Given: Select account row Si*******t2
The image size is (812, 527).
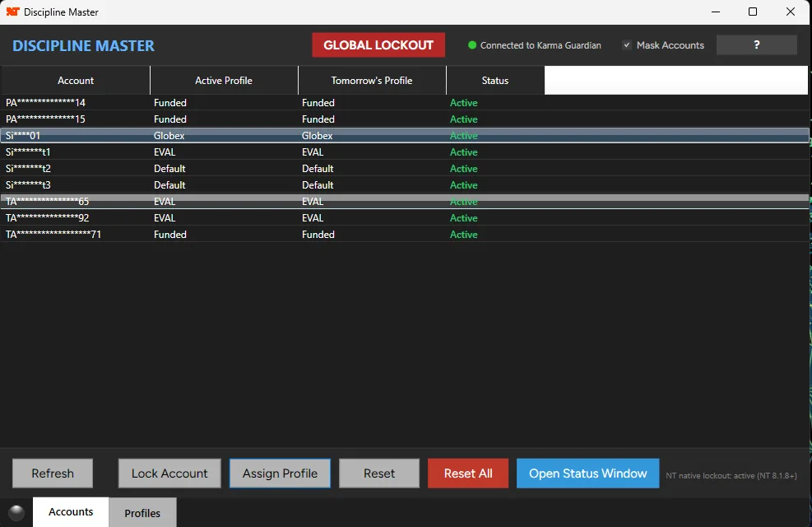Looking at the screenshot, I should pyautogui.click(x=405, y=169).
